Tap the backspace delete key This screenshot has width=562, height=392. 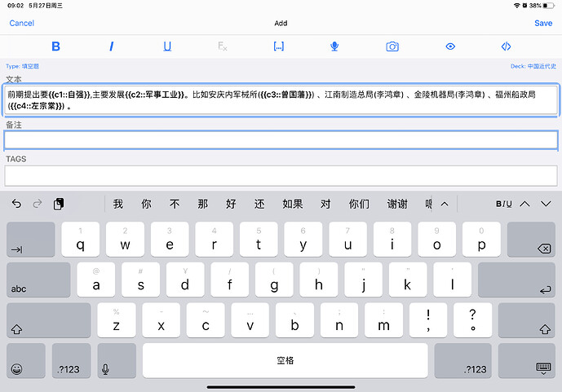pos(531,239)
